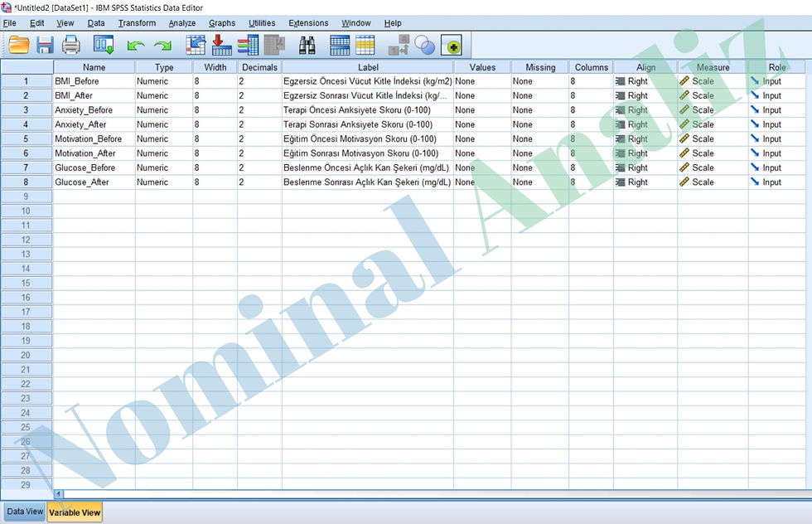
Task: Click label 'Beslenme Öncesi Açlık Kan Şekeri (mg/dL)'
Action: click(x=365, y=168)
